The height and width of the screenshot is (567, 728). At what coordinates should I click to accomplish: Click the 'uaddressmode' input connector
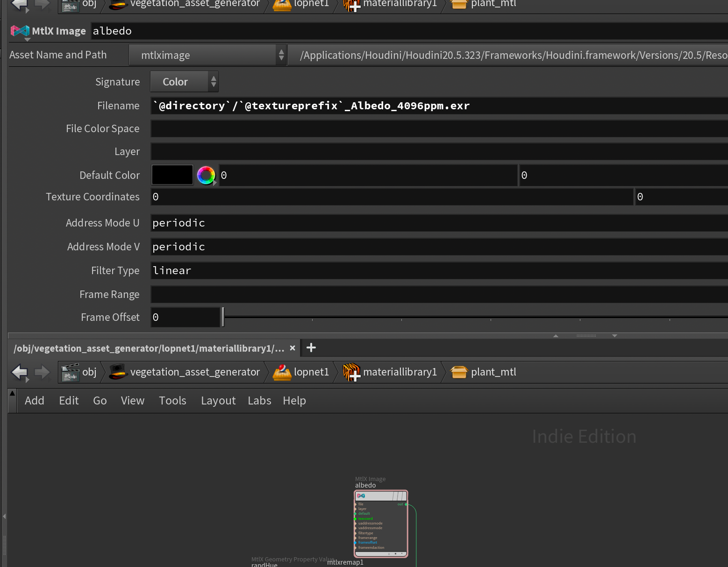[356, 524]
